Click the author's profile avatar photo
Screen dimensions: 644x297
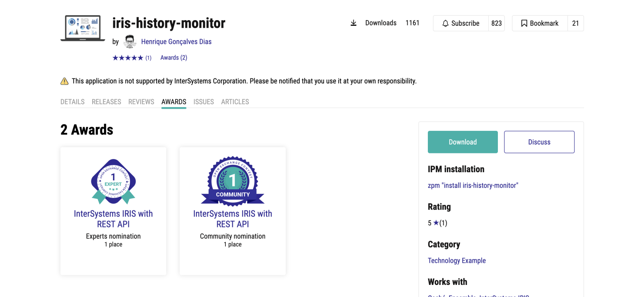point(130,41)
